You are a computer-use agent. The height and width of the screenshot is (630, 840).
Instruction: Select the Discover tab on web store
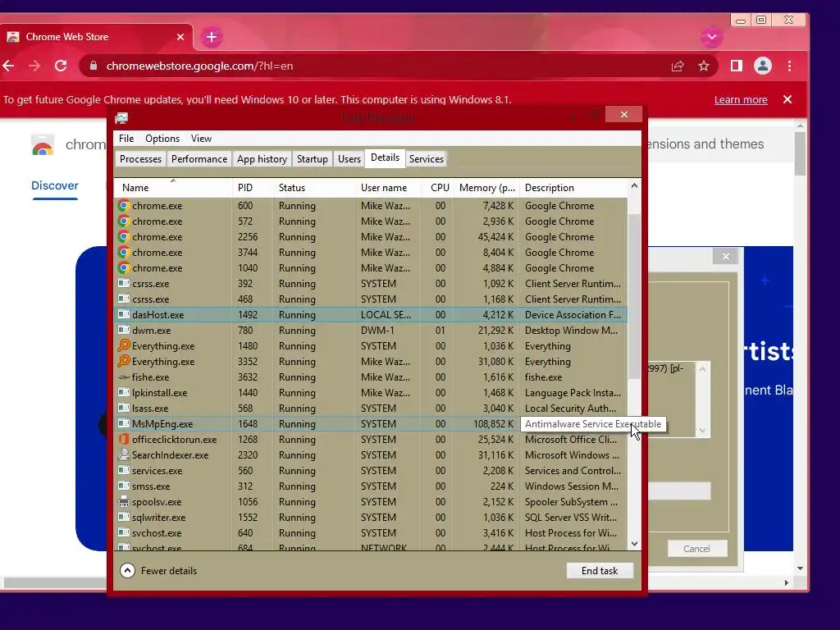click(x=55, y=186)
